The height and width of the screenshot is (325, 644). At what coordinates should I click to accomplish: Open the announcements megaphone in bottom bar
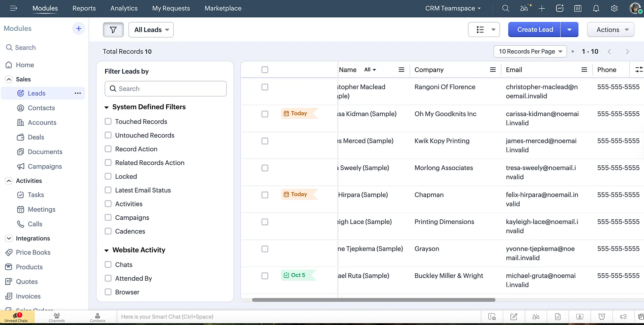pos(623,317)
